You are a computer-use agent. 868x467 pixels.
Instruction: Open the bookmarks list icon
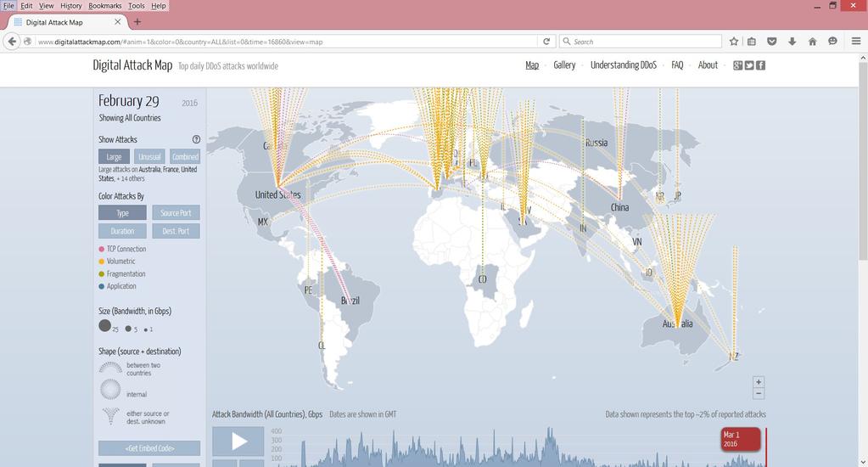[752, 42]
